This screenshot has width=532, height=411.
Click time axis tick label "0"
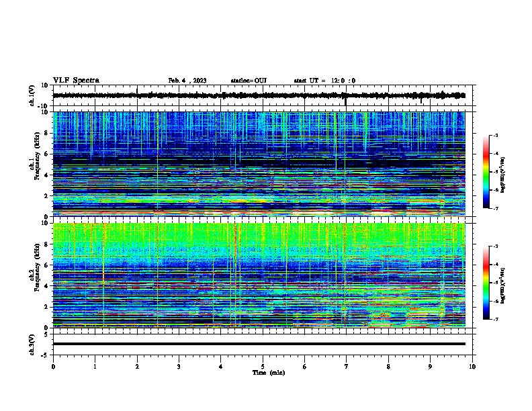53,367
